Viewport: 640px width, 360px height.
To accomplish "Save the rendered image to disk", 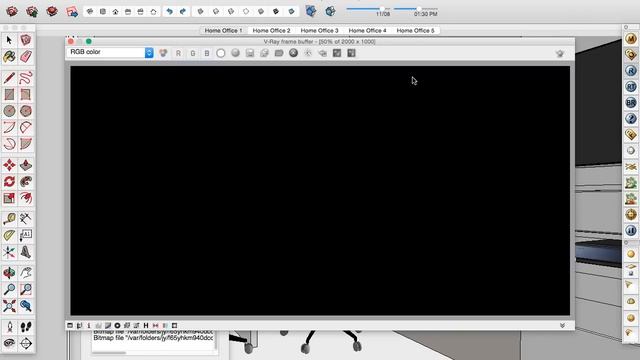I will coord(250,53).
